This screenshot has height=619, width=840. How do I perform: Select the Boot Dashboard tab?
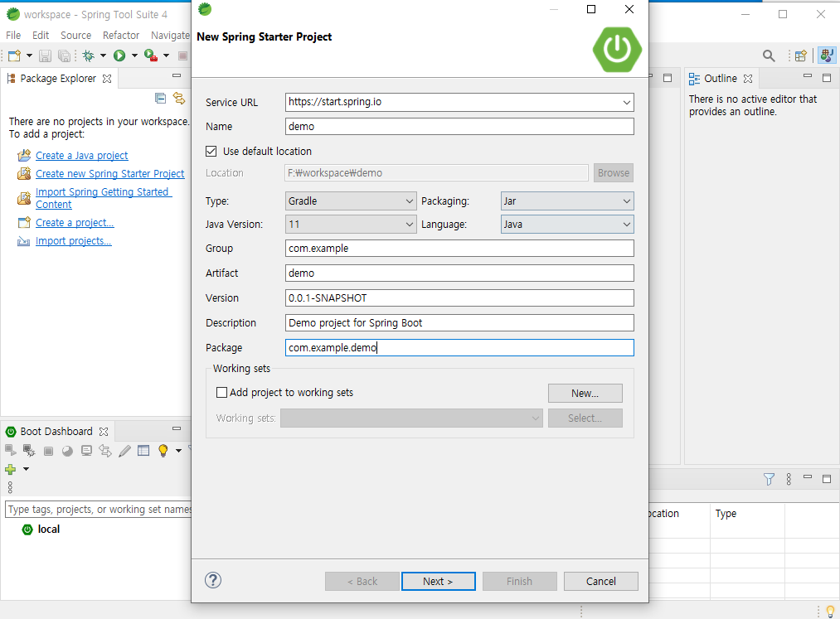tap(56, 432)
